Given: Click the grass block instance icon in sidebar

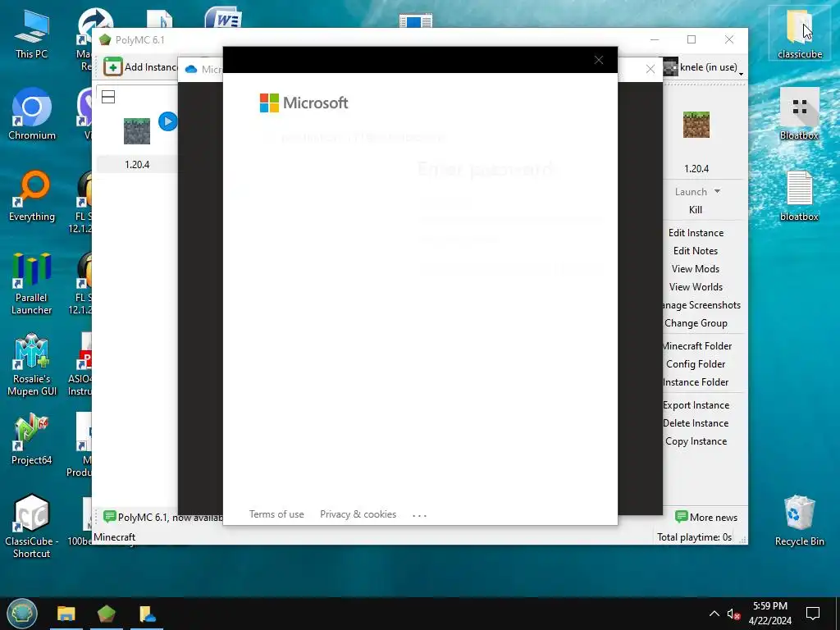Looking at the screenshot, I should 696,125.
